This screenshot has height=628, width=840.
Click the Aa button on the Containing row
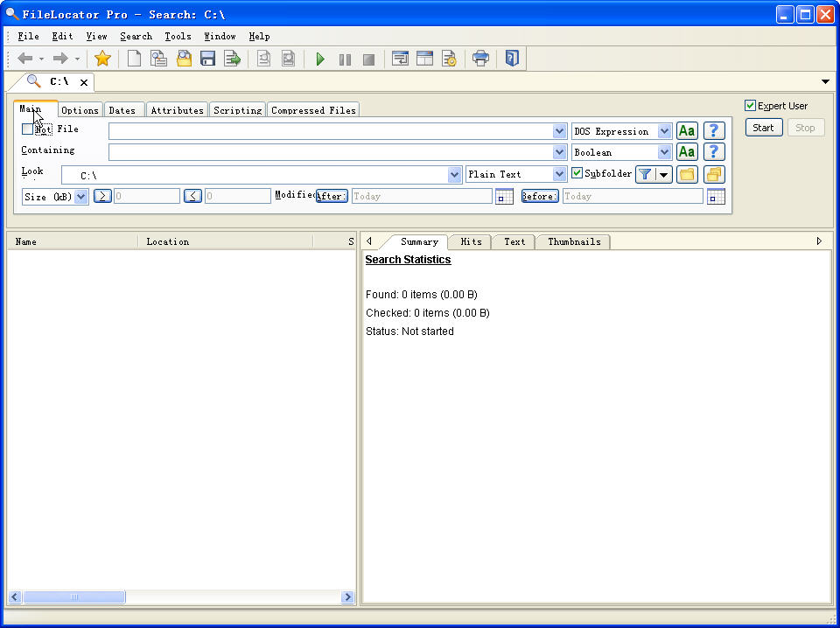[x=687, y=152]
